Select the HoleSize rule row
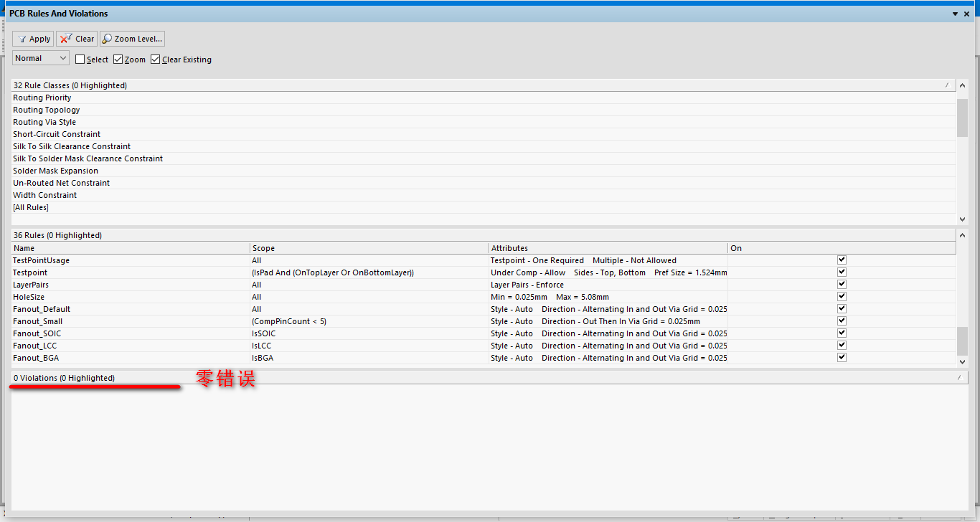This screenshot has width=980, height=522. coord(27,297)
